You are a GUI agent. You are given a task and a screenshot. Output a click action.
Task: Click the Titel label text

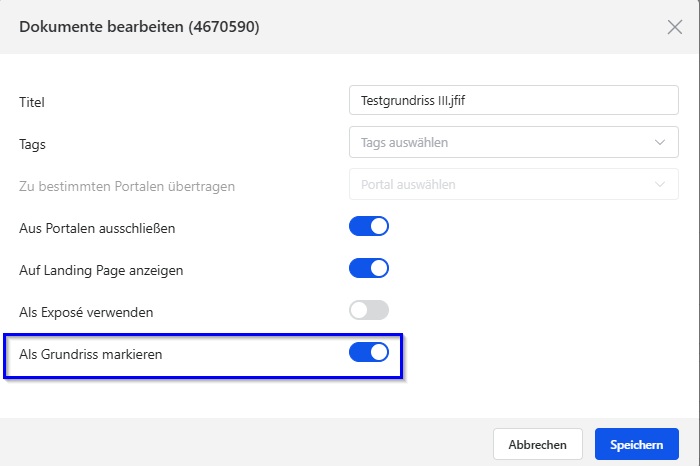tap(32, 102)
